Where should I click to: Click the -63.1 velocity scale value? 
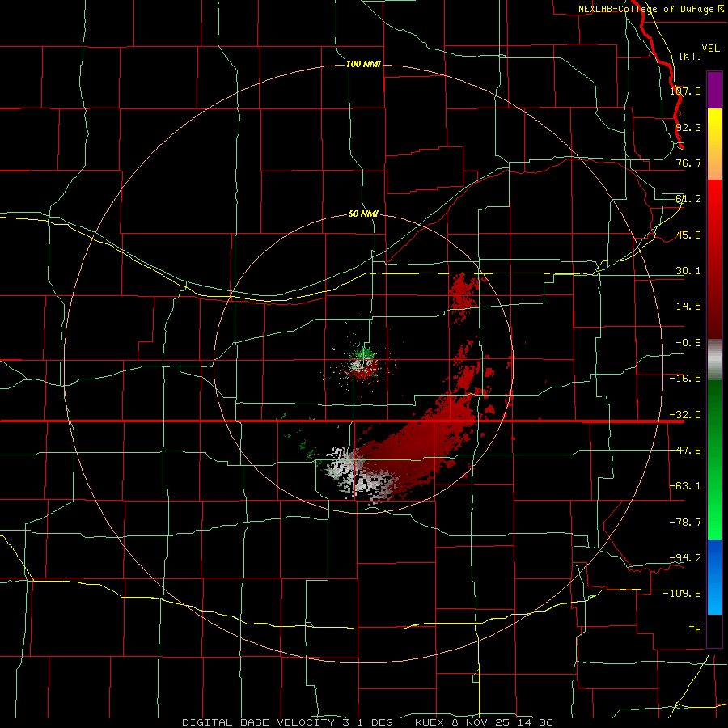click(685, 486)
